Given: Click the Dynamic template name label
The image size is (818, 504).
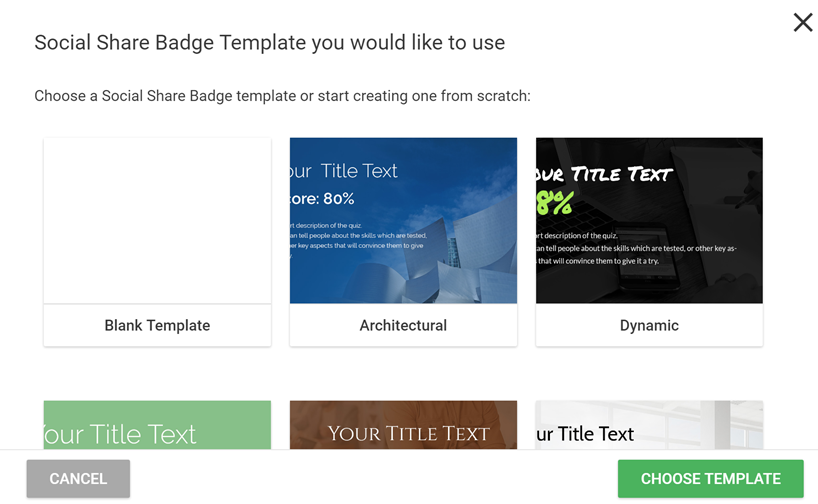Looking at the screenshot, I should tap(649, 325).
